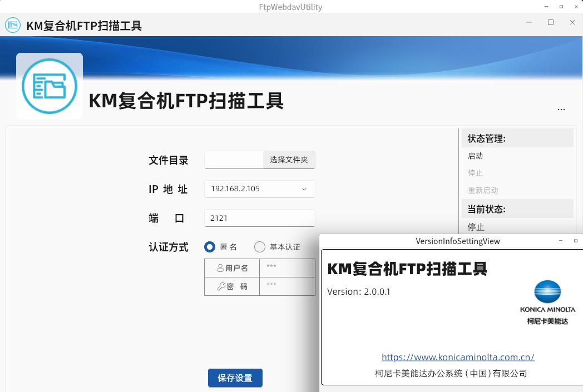Open the three-dots more menu
Viewport: 583px width, 392px height.
(561, 109)
